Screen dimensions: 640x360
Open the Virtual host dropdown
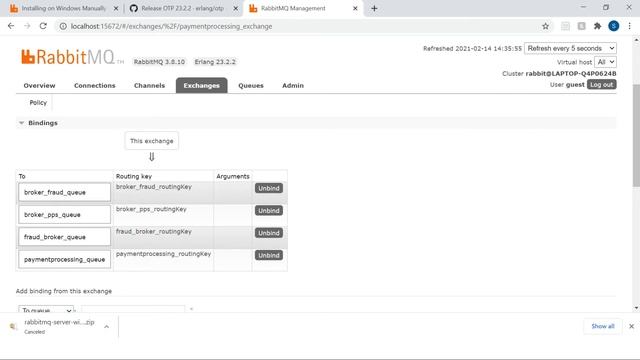pos(605,62)
